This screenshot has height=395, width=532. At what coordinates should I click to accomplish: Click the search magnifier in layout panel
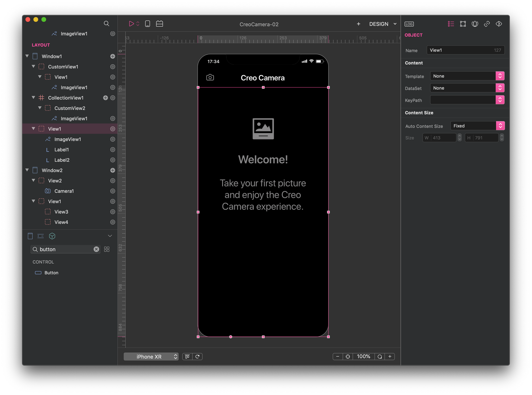click(106, 23)
